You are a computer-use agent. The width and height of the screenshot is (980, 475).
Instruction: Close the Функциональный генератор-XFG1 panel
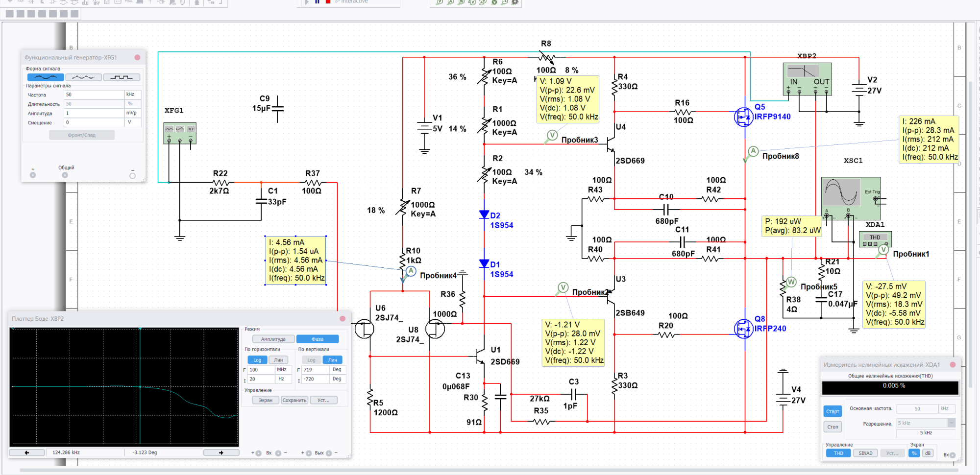[137, 57]
